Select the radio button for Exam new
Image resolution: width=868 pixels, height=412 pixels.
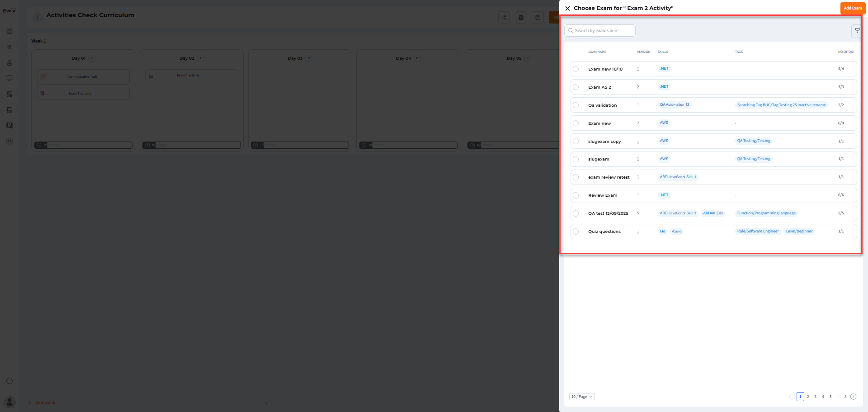pos(576,123)
